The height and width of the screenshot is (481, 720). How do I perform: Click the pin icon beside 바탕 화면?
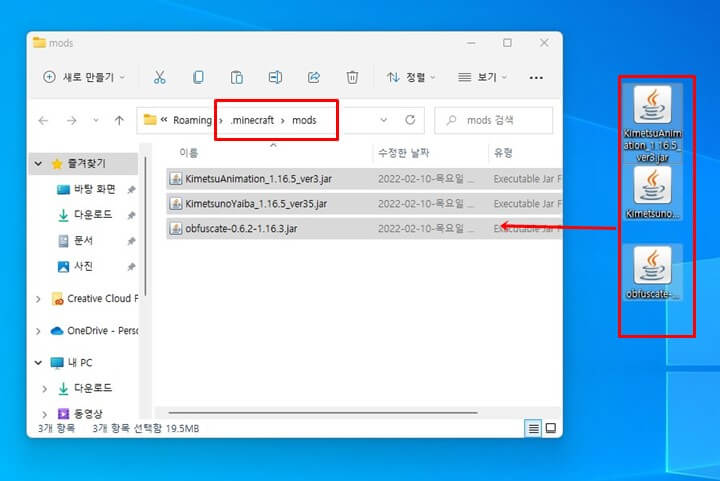pos(131,190)
